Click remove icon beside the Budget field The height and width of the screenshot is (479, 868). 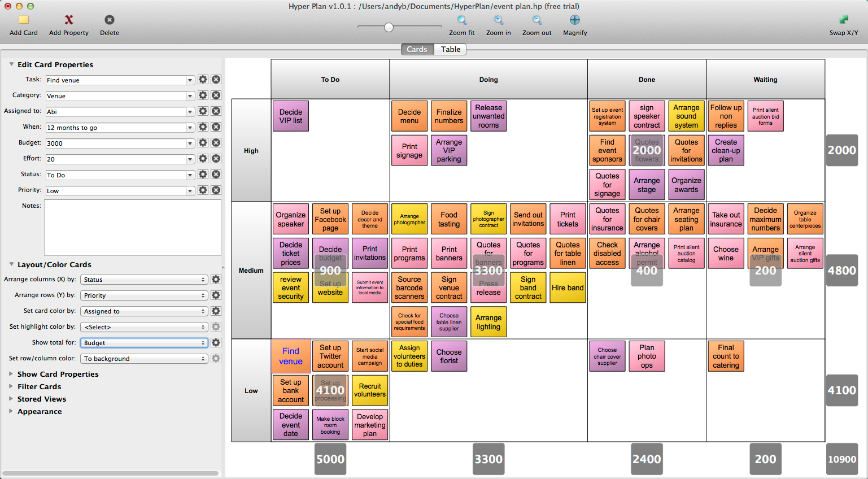point(216,143)
